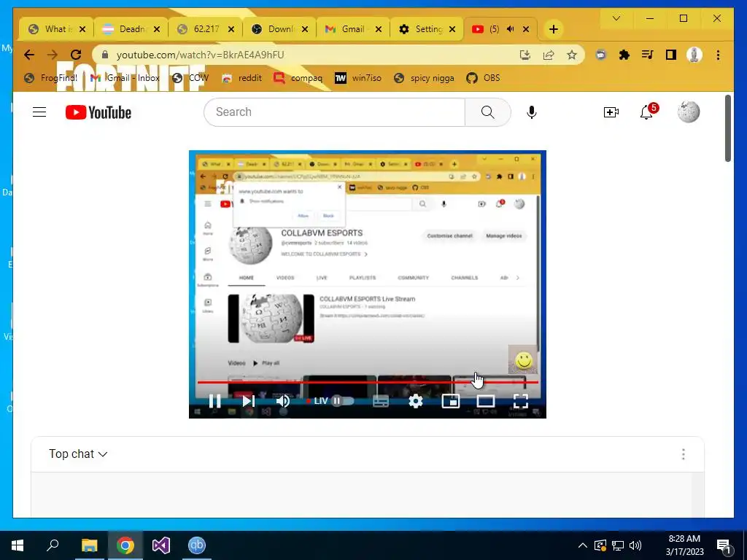Open Windows taskbar search
The height and width of the screenshot is (560, 747).
point(53,545)
